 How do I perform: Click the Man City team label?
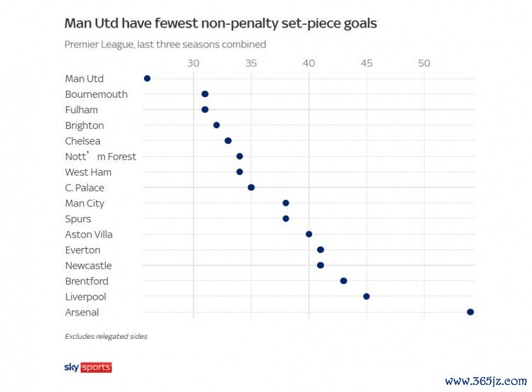point(84,203)
